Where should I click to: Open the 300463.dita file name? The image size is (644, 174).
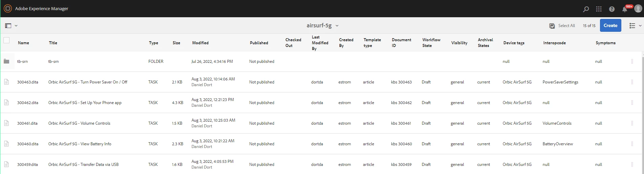point(27,82)
